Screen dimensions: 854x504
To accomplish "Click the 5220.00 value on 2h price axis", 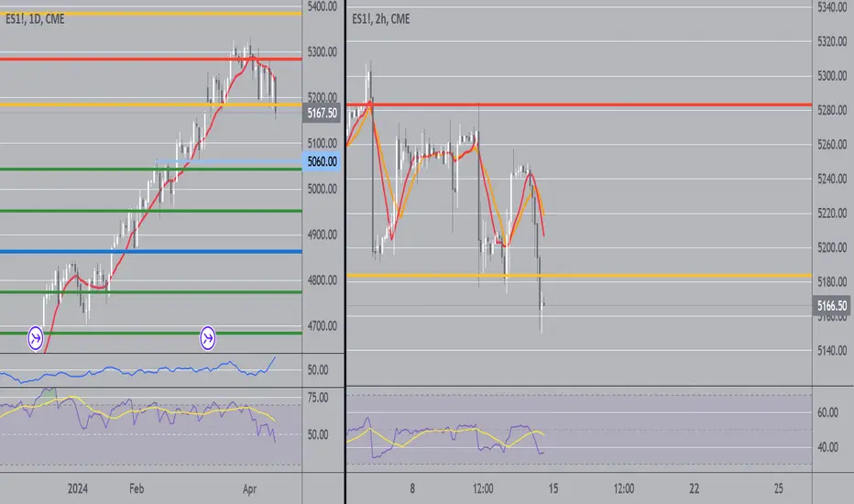I will [832, 213].
